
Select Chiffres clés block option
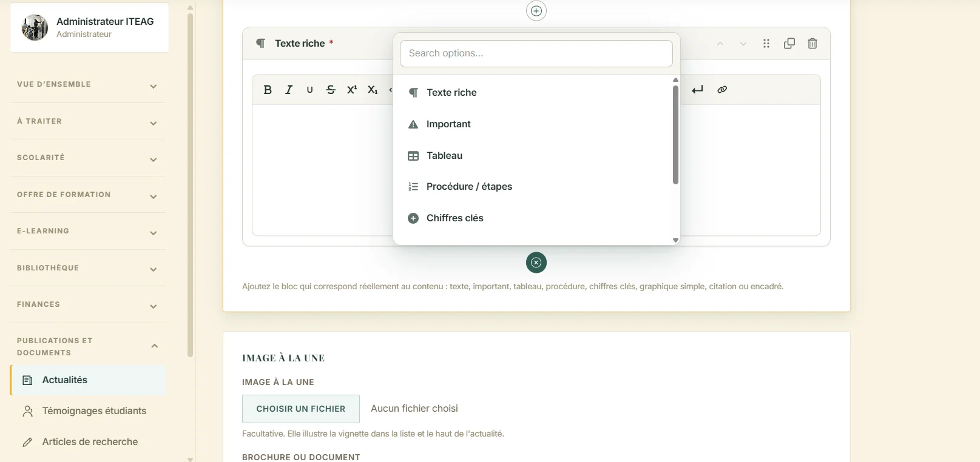(x=532, y=218)
